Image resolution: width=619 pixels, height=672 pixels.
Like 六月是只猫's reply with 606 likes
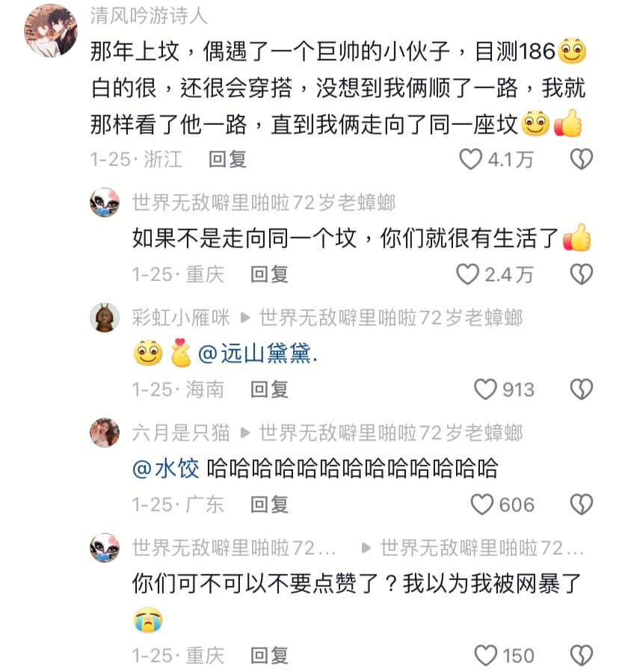(x=482, y=505)
